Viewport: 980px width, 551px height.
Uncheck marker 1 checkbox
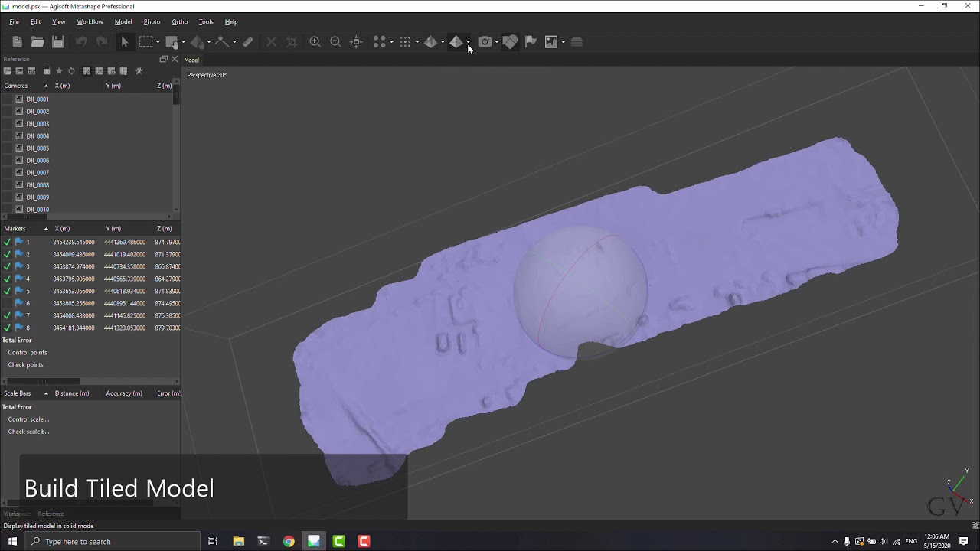pos(7,242)
